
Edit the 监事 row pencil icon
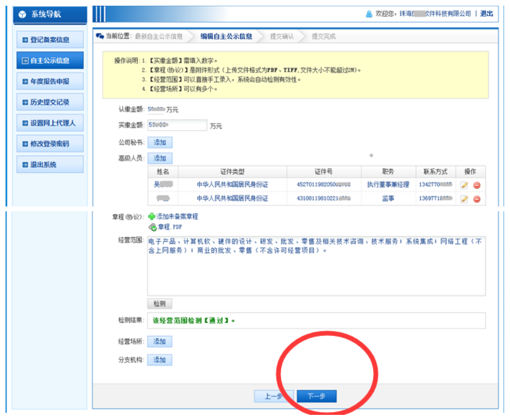(x=464, y=199)
